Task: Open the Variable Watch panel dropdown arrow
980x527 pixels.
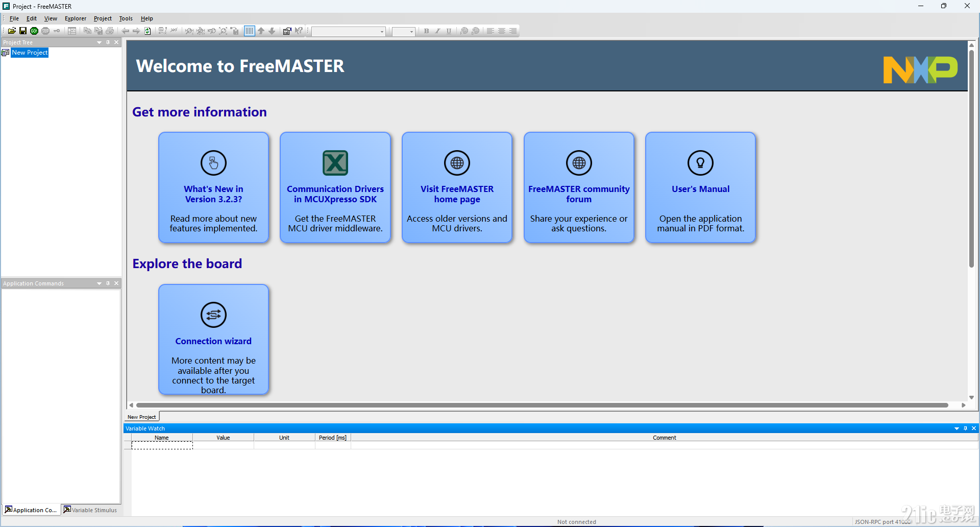Action: (957, 428)
